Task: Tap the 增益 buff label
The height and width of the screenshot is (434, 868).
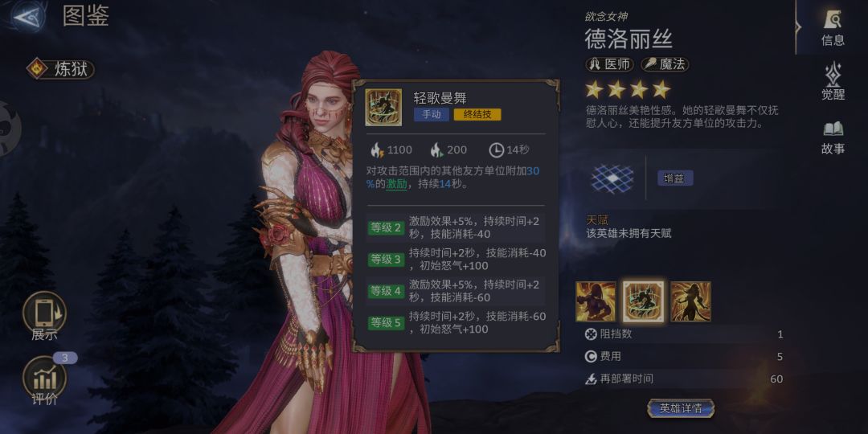Action: pos(675,178)
